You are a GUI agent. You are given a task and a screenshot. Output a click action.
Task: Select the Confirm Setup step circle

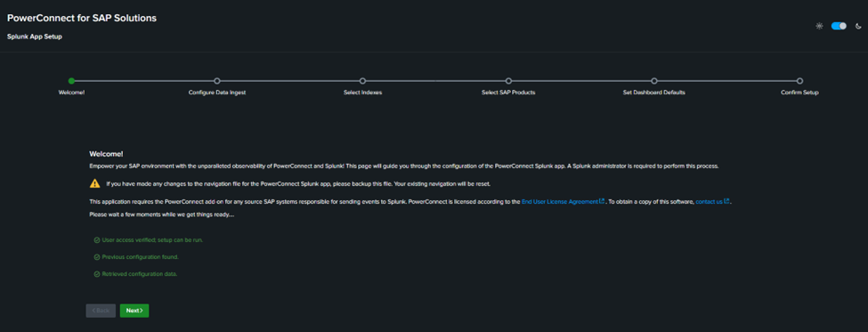[x=800, y=81]
